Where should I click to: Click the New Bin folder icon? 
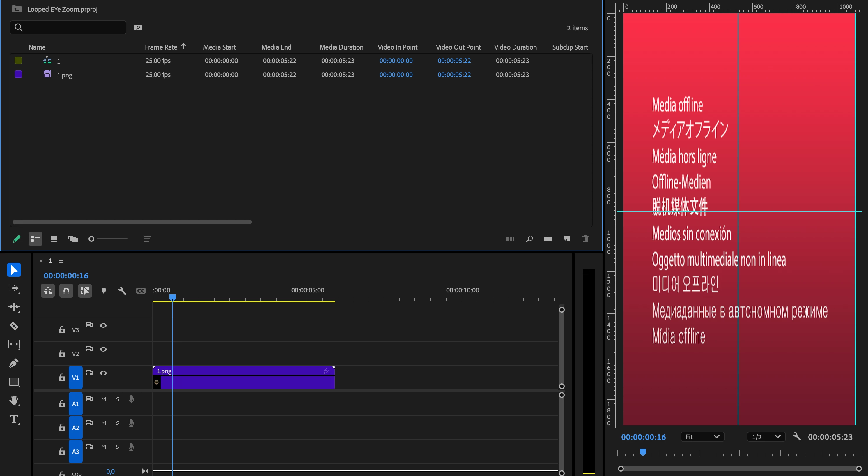click(x=548, y=239)
